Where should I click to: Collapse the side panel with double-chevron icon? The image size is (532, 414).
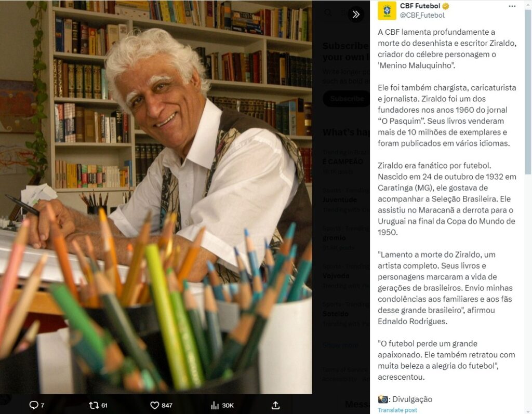point(355,14)
